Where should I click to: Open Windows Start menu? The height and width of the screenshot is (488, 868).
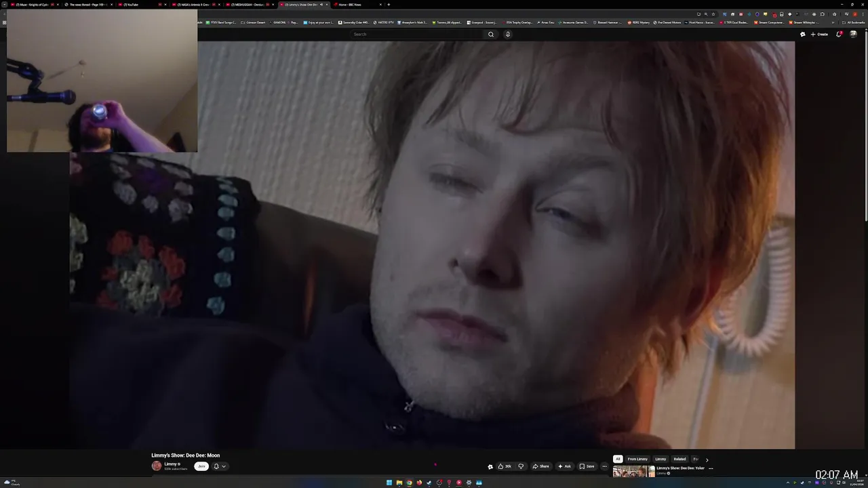coord(389,483)
